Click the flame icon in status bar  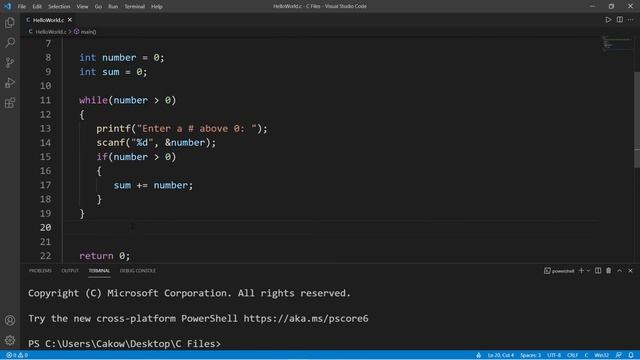[x=478, y=355]
